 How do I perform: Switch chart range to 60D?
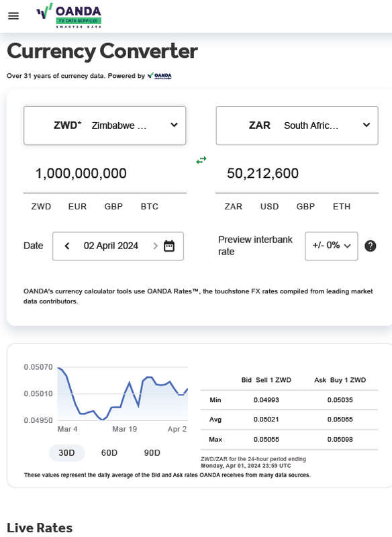(109, 452)
